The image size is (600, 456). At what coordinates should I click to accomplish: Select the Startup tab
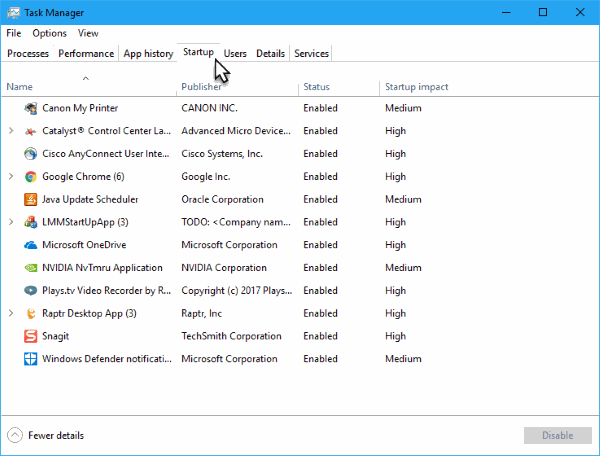pyautogui.click(x=198, y=52)
